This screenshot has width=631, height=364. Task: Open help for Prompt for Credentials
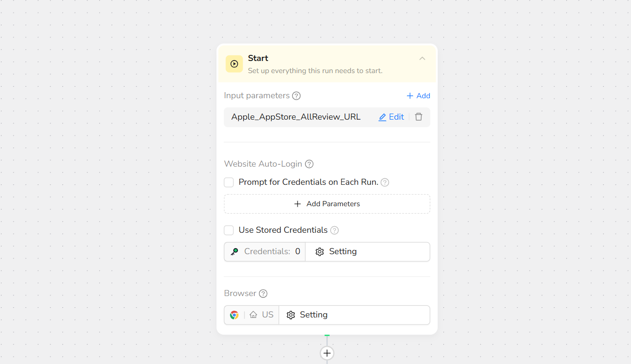tap(385, 182)
